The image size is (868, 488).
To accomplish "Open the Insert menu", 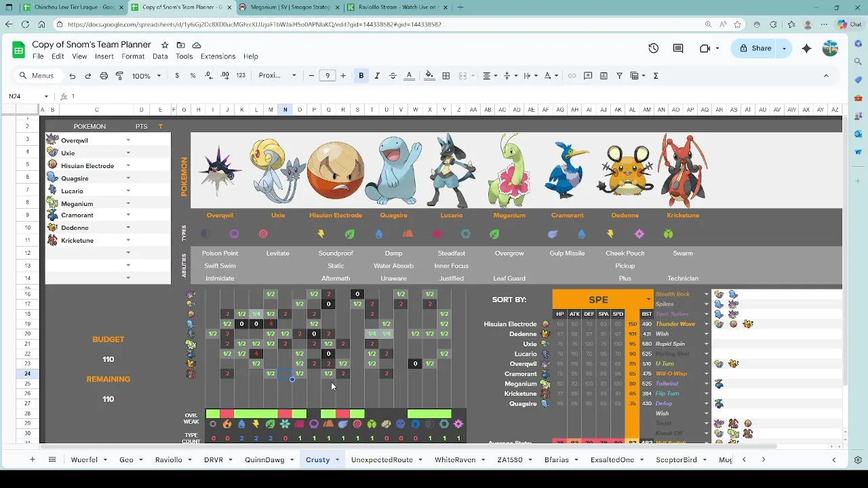I will tap(104, 56).
